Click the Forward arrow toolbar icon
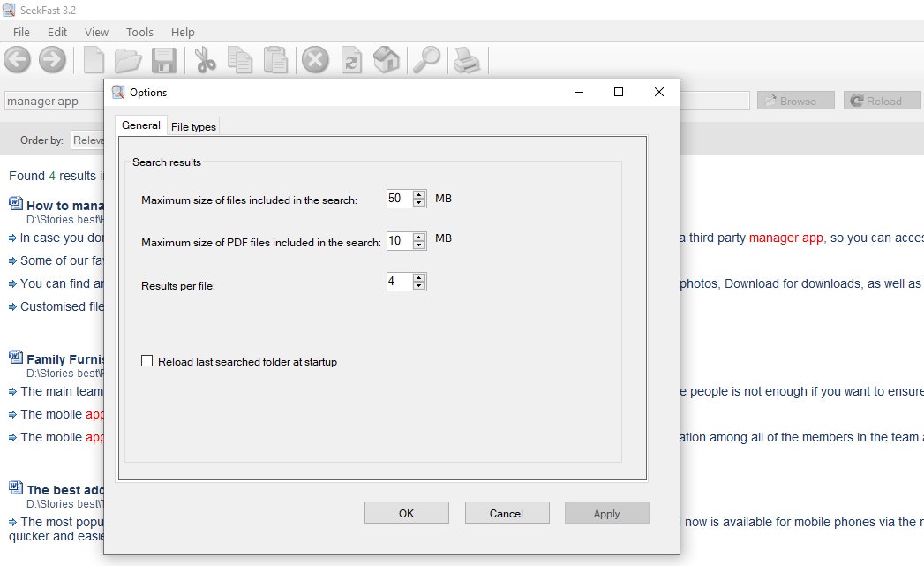Image resolution: width=924 pixels, height=566 pixels. pos(52,59)
